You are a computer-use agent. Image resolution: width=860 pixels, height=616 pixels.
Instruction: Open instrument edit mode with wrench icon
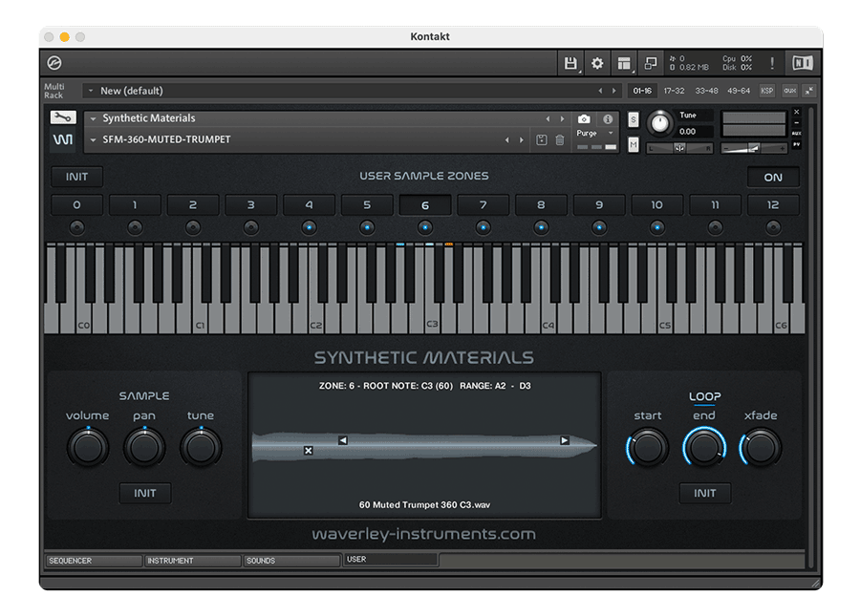[x=63, y=117]
